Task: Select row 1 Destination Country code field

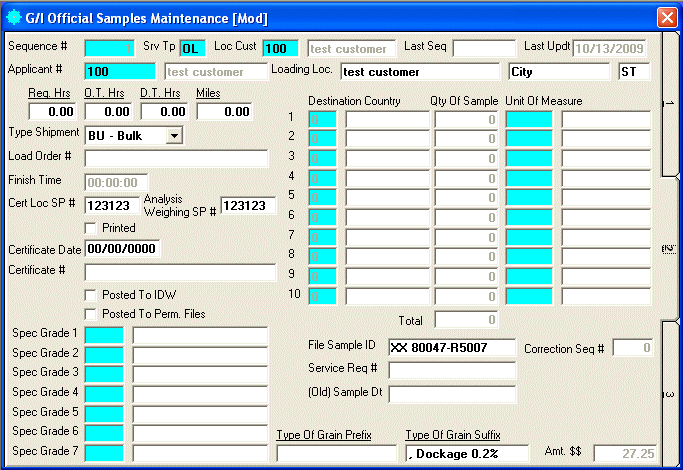Action: pos(322,119)
